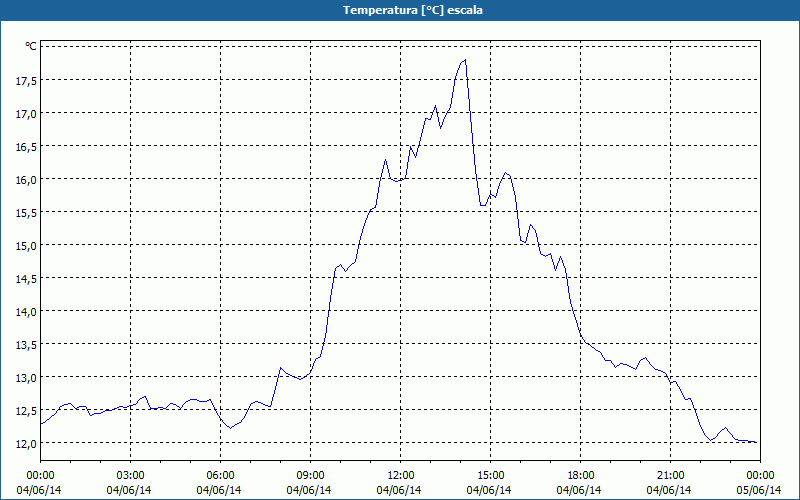Click the 03:00 time axis label
The height and width of the screenshot is (500, 800).
click(x=131, y=474)
